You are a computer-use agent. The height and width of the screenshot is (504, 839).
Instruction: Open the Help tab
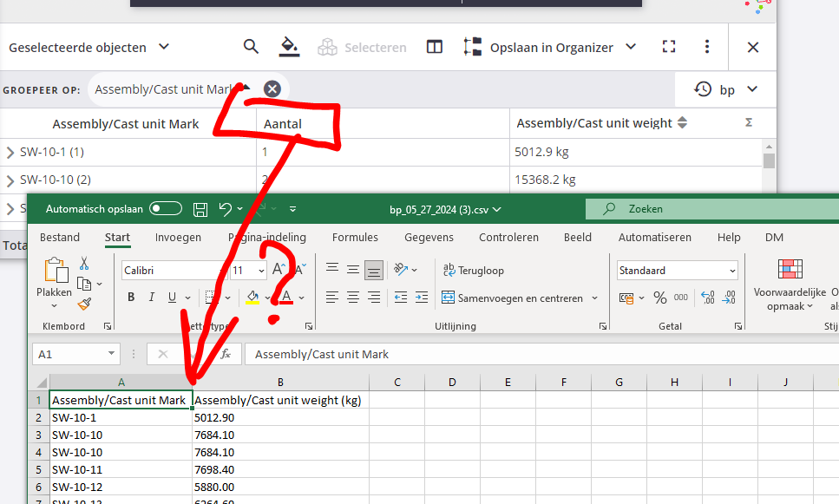[729, 237]
